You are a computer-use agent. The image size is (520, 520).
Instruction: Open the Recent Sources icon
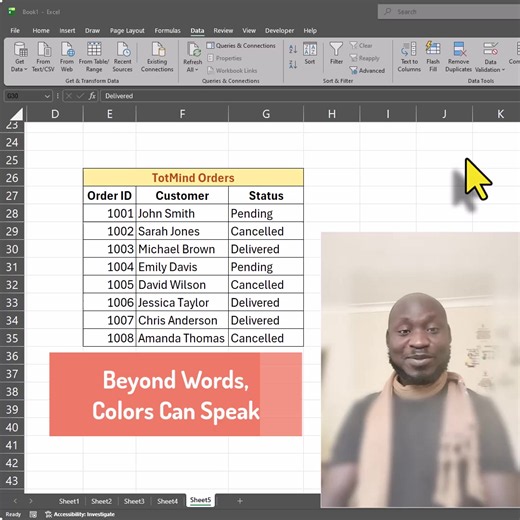coord(123,49)
